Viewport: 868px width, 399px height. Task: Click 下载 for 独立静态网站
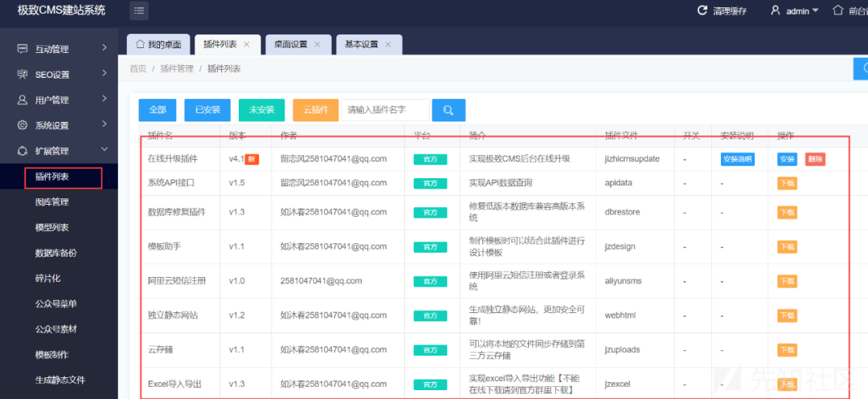[x=787, y=316]
